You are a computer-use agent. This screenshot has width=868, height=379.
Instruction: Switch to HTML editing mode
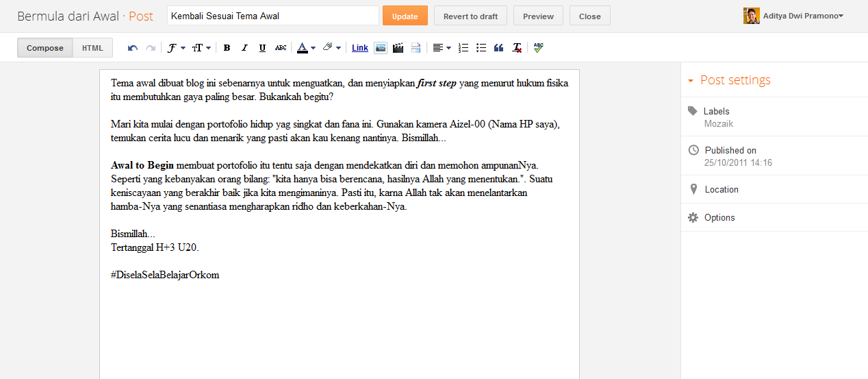pyautogui.click(x=92, y=48)
